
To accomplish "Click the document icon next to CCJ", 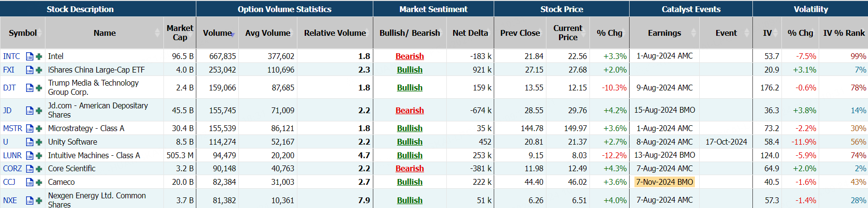I will (x=29, y=182).
